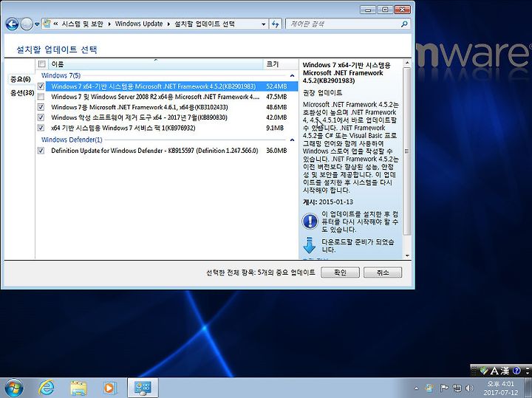Click the refresh button beside address bar
532x398 pixels.
[275, 24]
